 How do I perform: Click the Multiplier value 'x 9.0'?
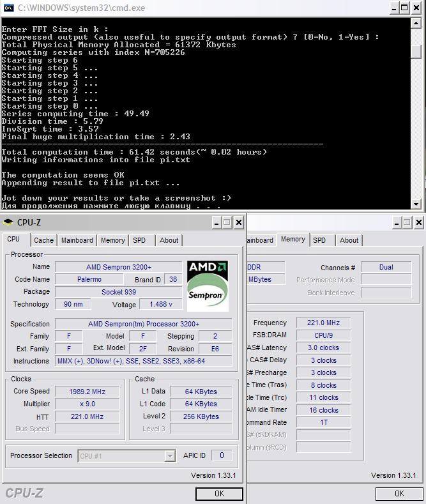tap(87, 404)
